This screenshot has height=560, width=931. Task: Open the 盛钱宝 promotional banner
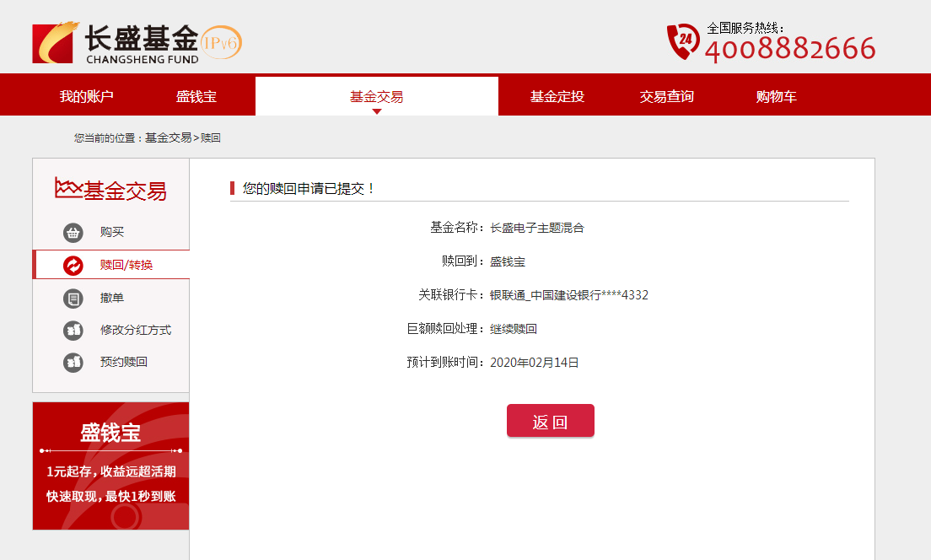coord(111,466)
